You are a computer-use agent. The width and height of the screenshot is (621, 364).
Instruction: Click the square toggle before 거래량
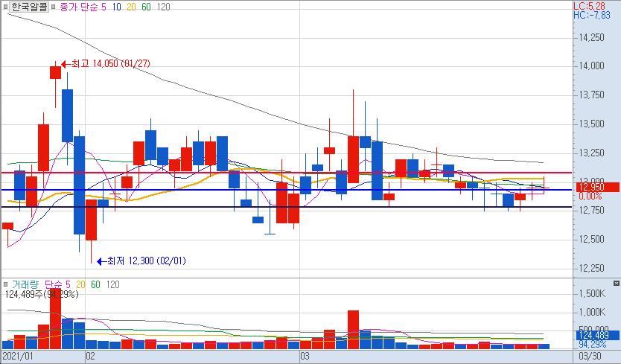pos(5,284)
